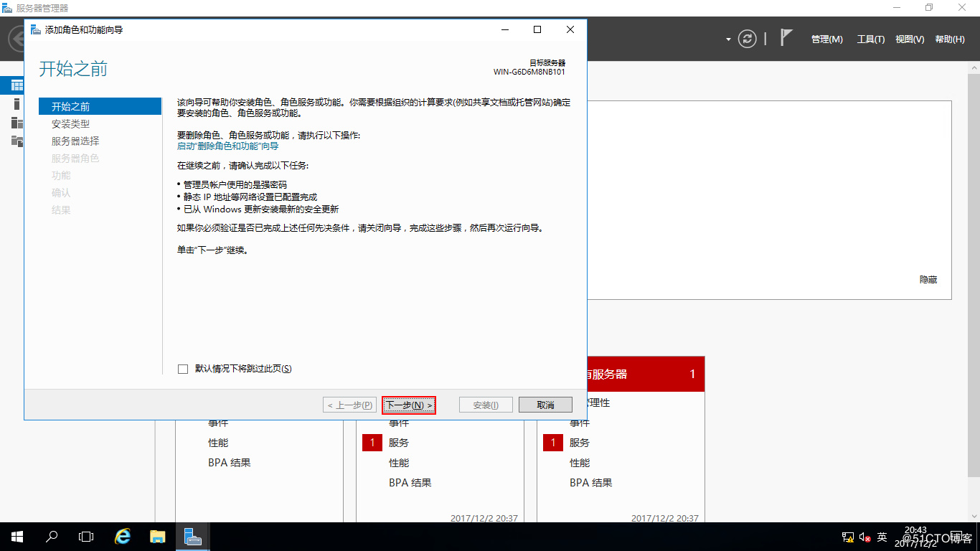Open 性能 in the leftmost tile
980x551 pixels.
[218, 443]
